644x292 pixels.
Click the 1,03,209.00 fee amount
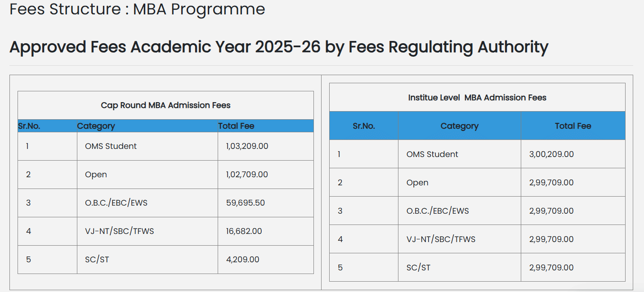click(247, 146)
